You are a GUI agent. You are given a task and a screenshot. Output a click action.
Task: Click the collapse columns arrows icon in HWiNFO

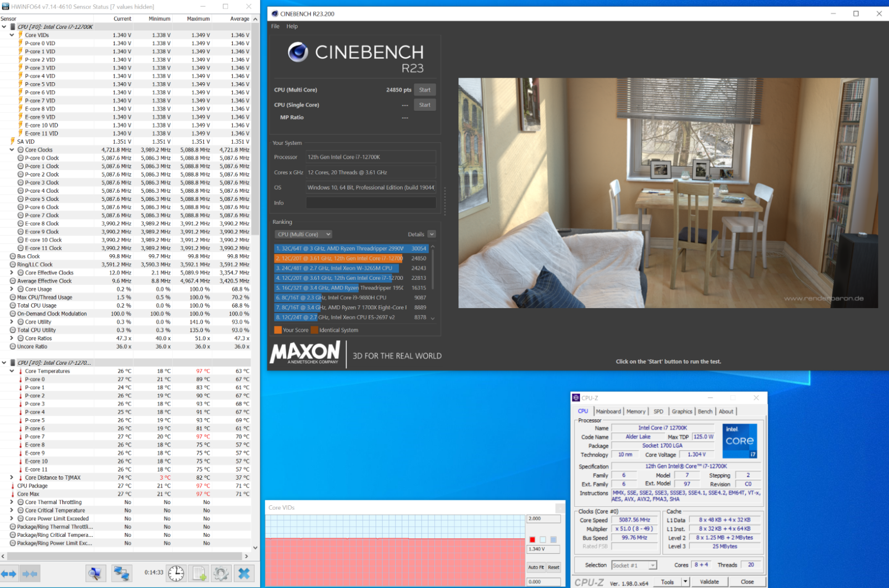coord(29,574)
